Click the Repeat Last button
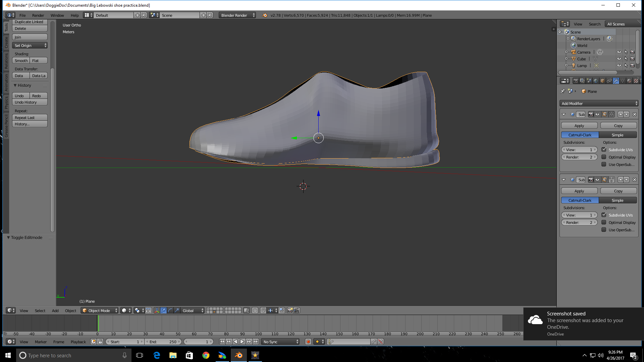This screenshot has height=362, width=644. point(30,118)
